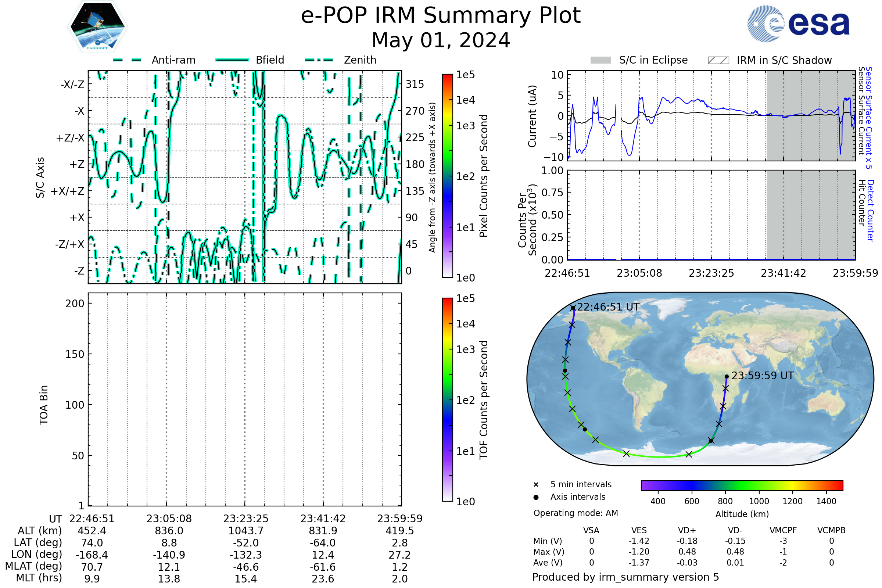Image resolution: width=882 pixels, height=588 pixels.
Task: Click the Operating mode: AM text
Action: (576, 513)
